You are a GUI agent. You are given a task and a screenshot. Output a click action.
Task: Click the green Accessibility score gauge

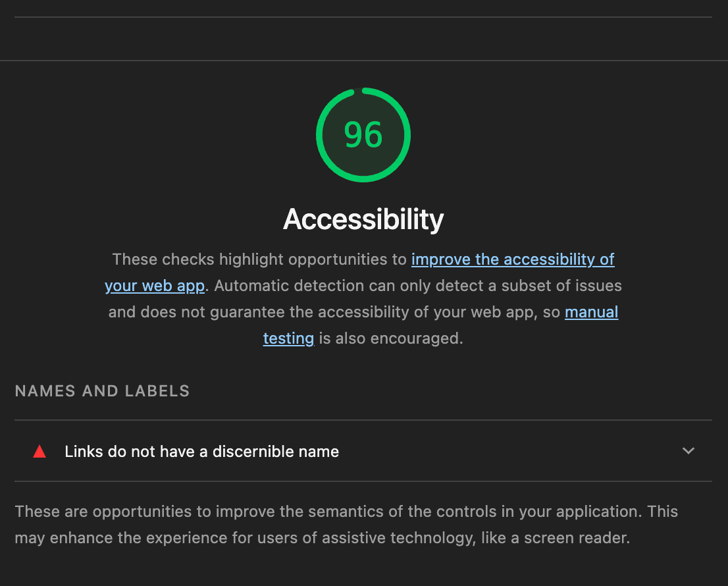(363, 134)
